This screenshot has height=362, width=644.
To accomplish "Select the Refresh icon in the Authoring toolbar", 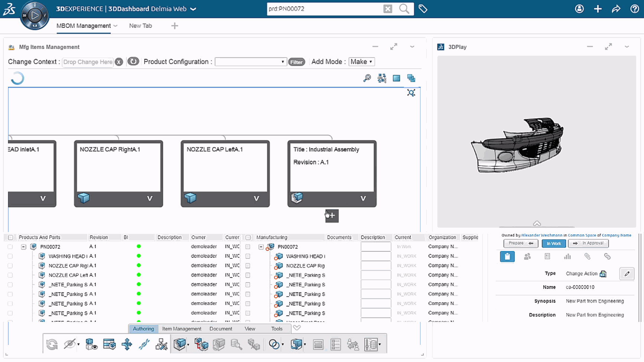I will [x=51, y=344].
